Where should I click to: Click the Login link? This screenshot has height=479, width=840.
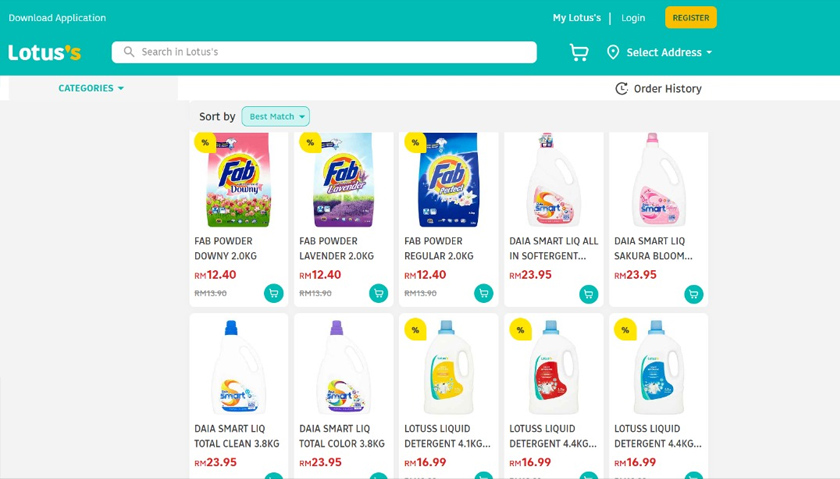click(x=633, y=18)
